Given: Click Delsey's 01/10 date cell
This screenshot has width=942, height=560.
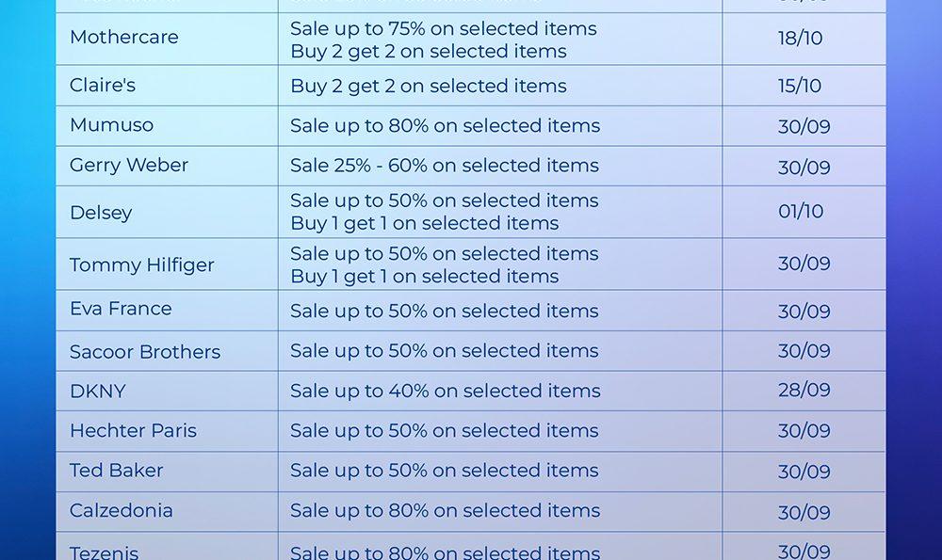Looking at the screenshot, I should (x=801, y=212).
